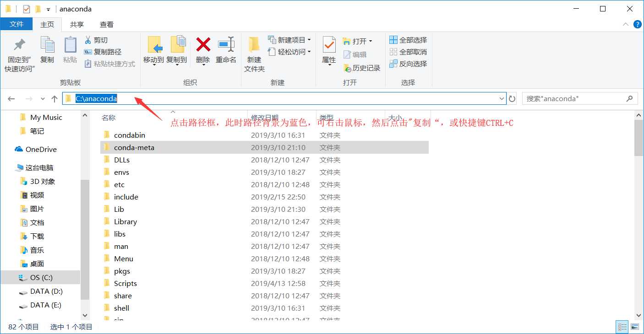
Task: Open Downloads (下载) in navigation pane
Action: point(37,236)
